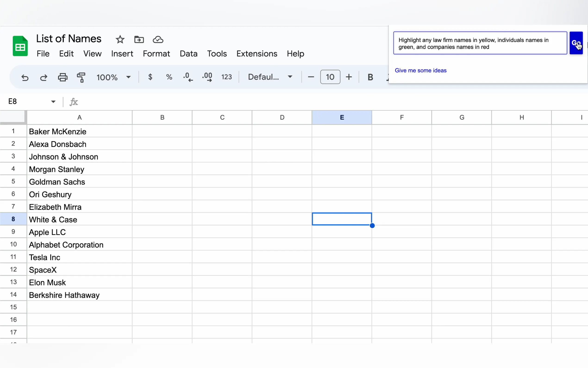The image size is (588, 368).
Task: Apply currency format with dollar icon
Action: pyautogui.click(x=150, y=77)
